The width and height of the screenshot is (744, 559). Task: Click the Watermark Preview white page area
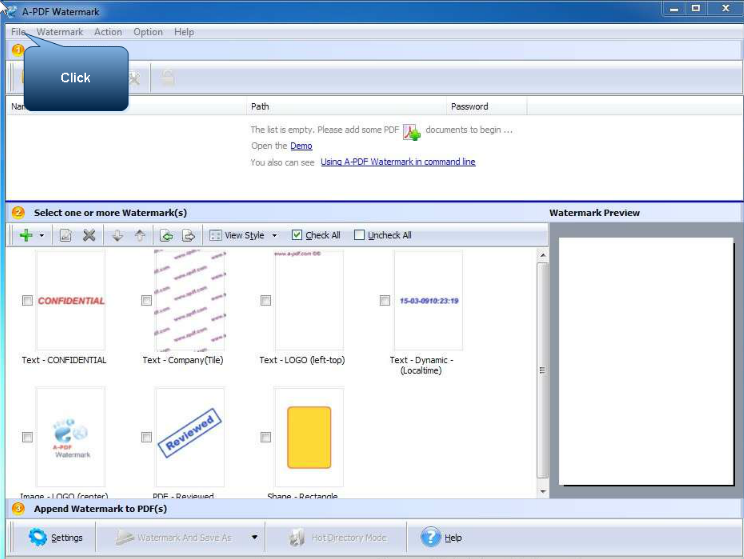pos(646,361)
